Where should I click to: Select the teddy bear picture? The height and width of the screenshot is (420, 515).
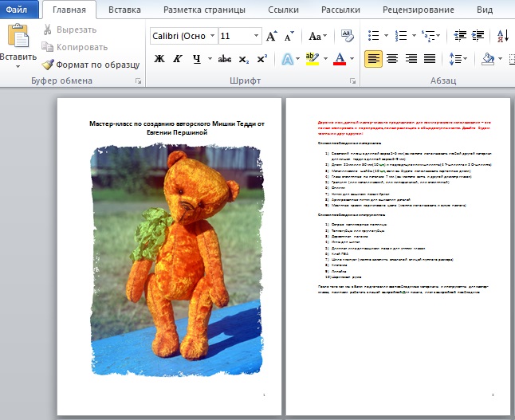(177, 260)
